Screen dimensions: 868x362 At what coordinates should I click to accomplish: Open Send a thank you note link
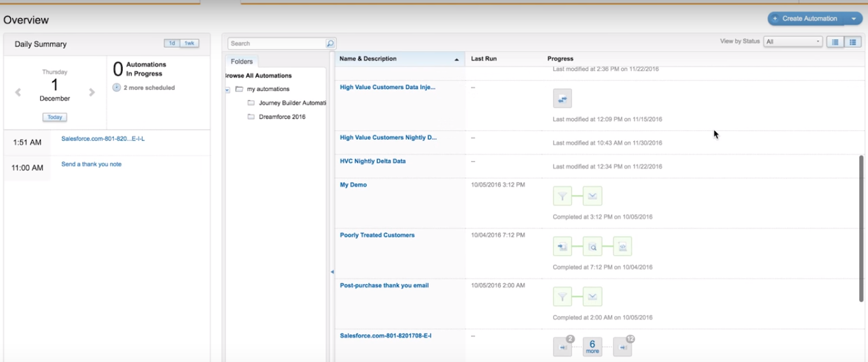pos(92,164)
